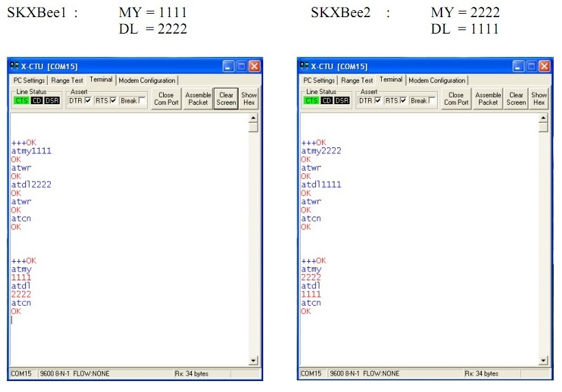Open PC Settings tab in left X-CTU window

(29, 81)
